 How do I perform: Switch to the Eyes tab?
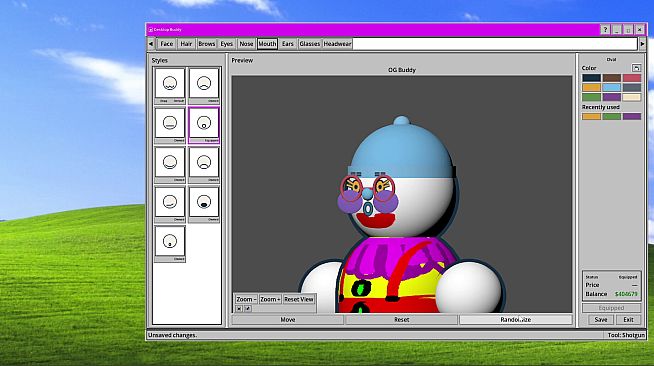tap(226, 44)
